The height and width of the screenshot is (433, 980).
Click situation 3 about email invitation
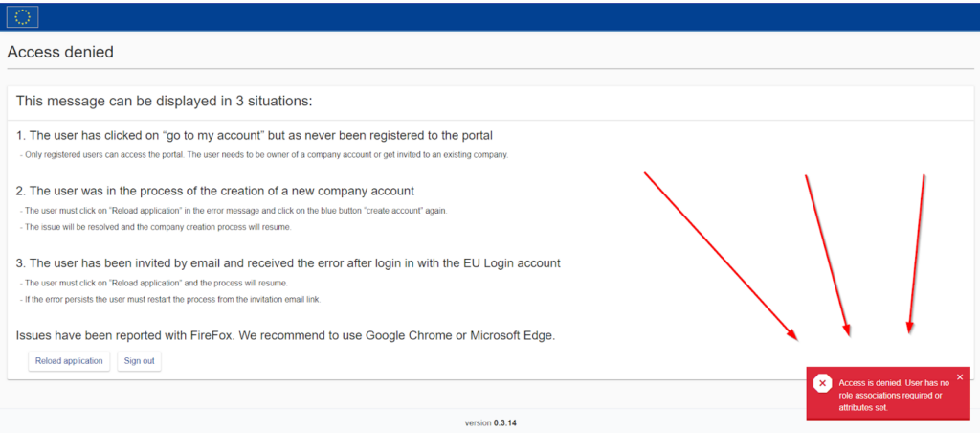(x=288, y=263)
